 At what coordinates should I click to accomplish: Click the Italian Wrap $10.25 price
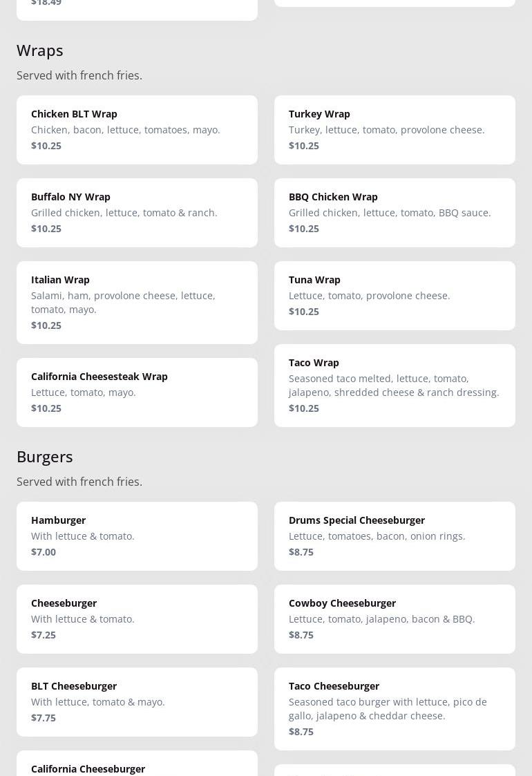click(46, 325)
